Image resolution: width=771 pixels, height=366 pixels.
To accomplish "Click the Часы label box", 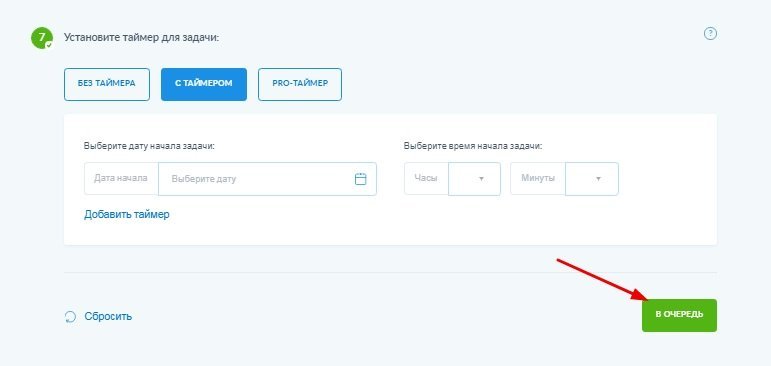I will click(426, 179).
